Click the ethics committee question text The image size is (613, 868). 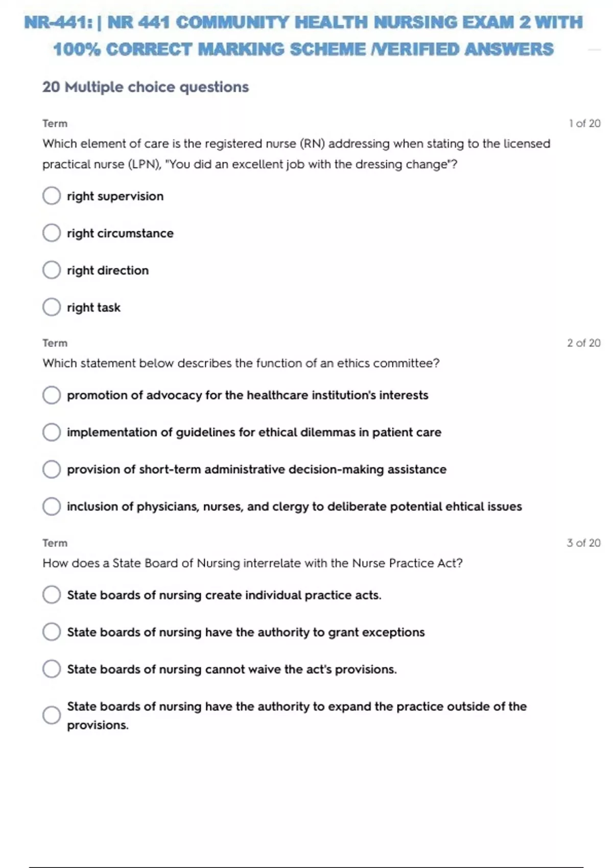(241, 363)
